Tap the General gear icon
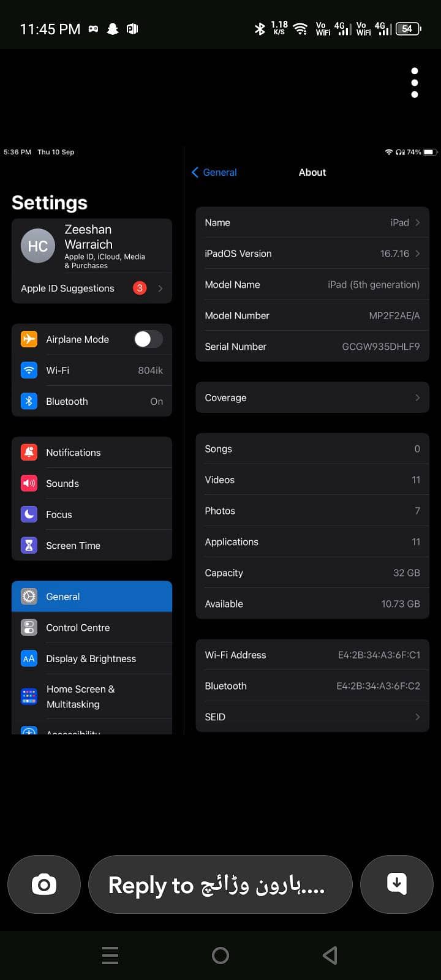Image resolution: width=441 pixels, height=980 pixels. pyautogui.click(x=29, y=597)
